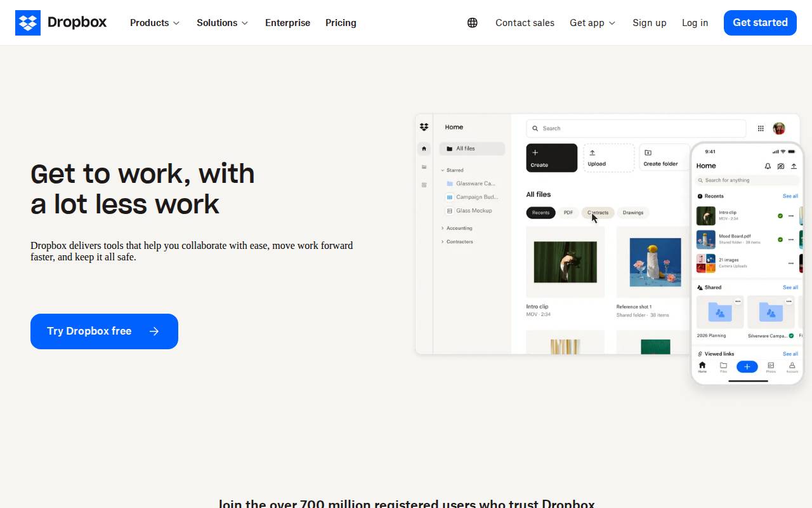Open the Glass Mockup starred file
The image size is (812, 508).
point(469,211)
